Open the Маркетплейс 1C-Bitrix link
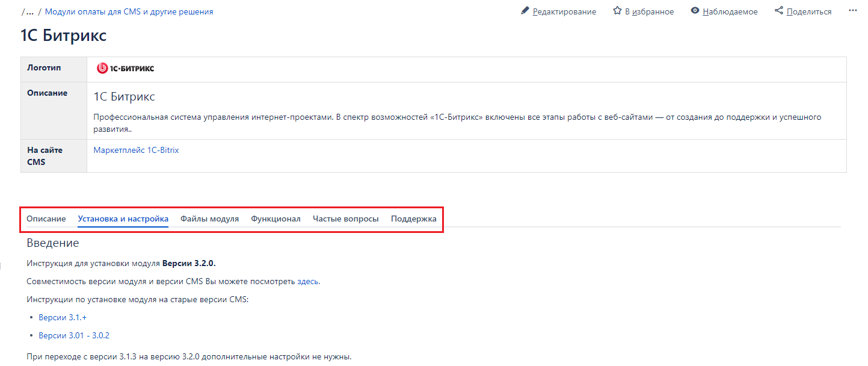The height and width of the screenshot is (366, 868). click(136, 150)
